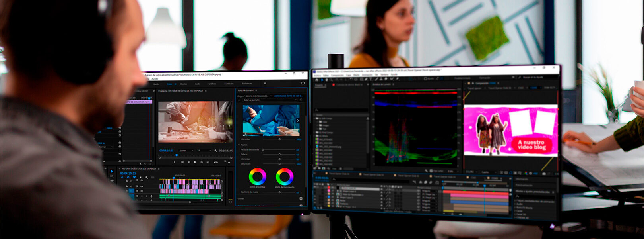644x239 pixels.
Task: Jump to the In point in Program monitor
Action: click(182, 162)
